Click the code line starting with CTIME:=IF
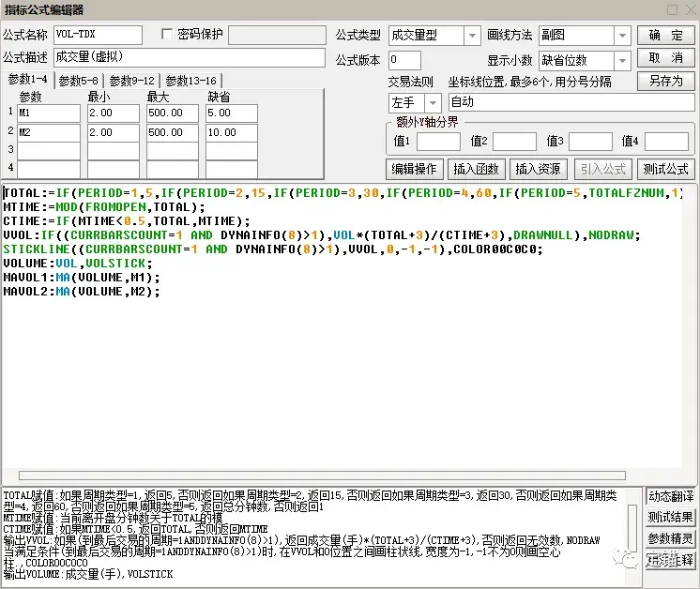Viewport: 700px width, 589px height. (x=127, y=221)
